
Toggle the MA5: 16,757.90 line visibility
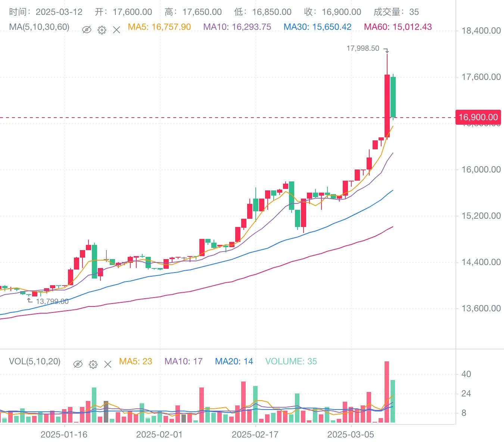pyautogui.click(x=159, y=27)
